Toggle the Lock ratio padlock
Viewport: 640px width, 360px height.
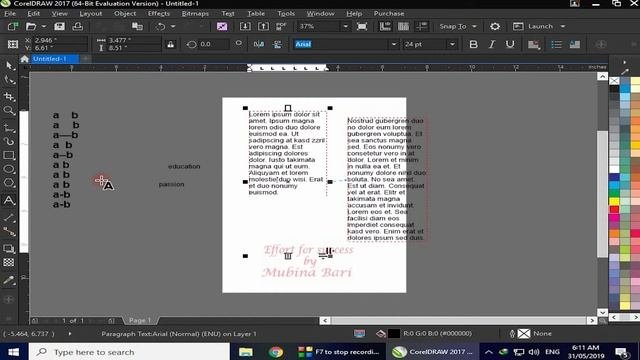[x=171, y=44]
